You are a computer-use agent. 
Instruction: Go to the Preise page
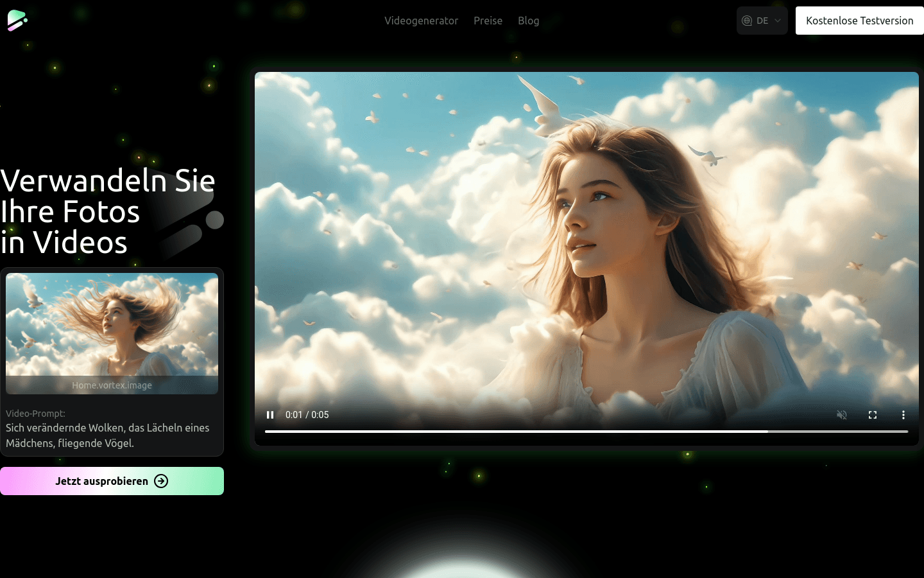coord(488,21)
